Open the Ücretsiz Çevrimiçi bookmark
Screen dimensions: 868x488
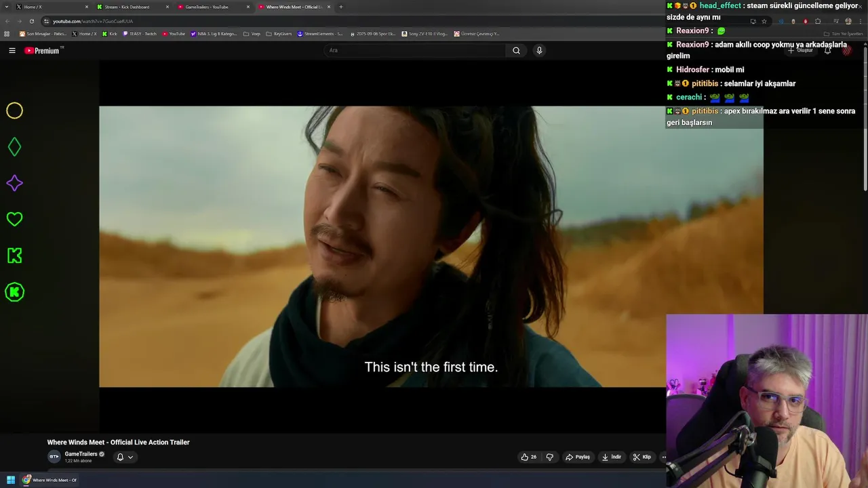coord(477,34)
